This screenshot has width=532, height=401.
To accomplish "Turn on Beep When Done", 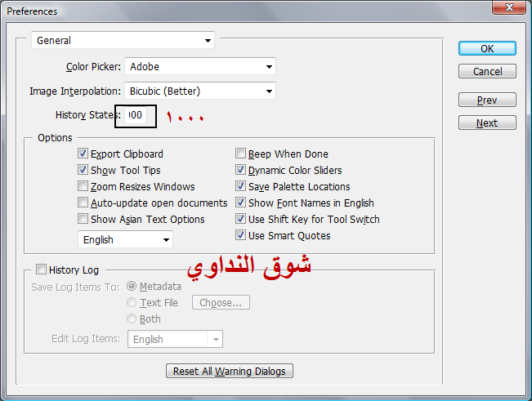I will (x=241, y=154).
